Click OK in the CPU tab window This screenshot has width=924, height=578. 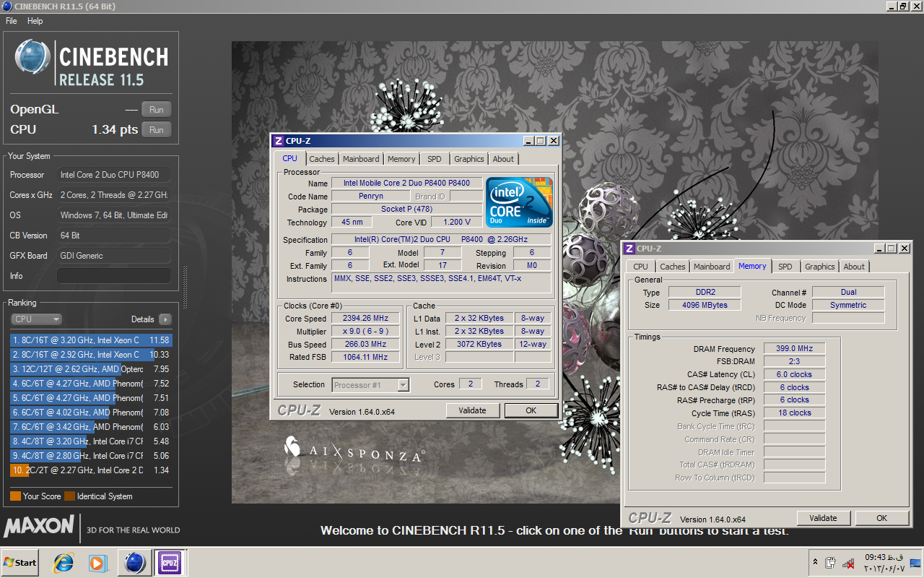(x=531, y=410)
